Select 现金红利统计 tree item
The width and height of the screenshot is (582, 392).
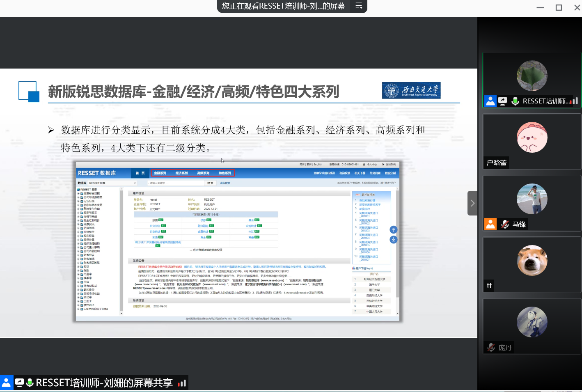[x=92, y=220]
